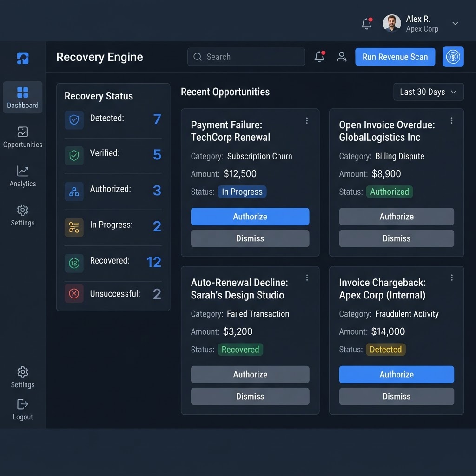The width and height of the screenshot is (476, 476).
Task: Click Open Invoice Overdue: GlobalLogistics Inc title
Action: pos(387,131)
